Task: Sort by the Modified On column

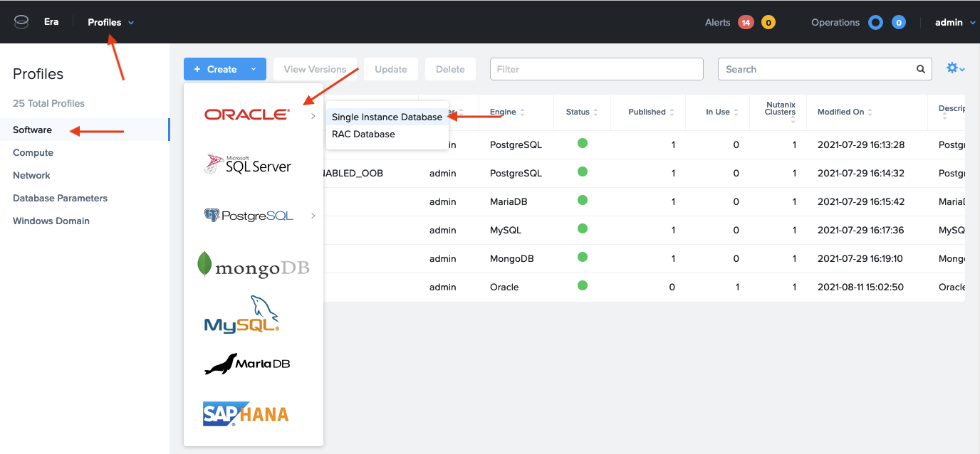Action: click(x=845, y=112)
